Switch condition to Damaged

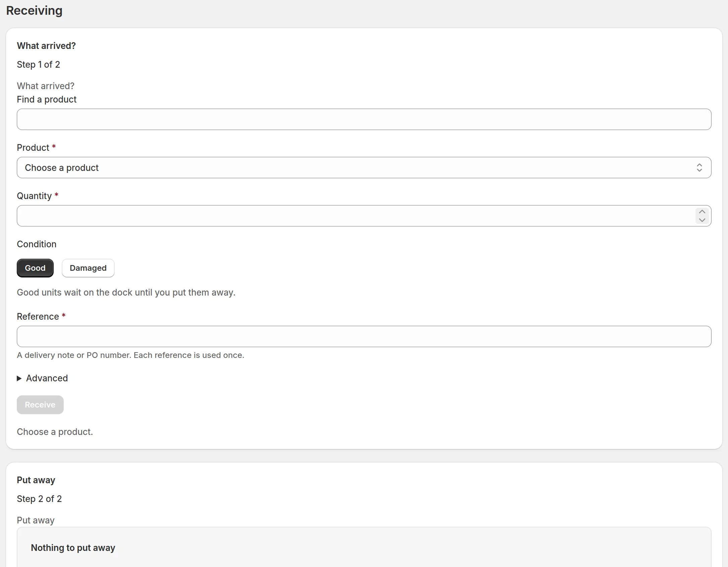tap(88, 268)
